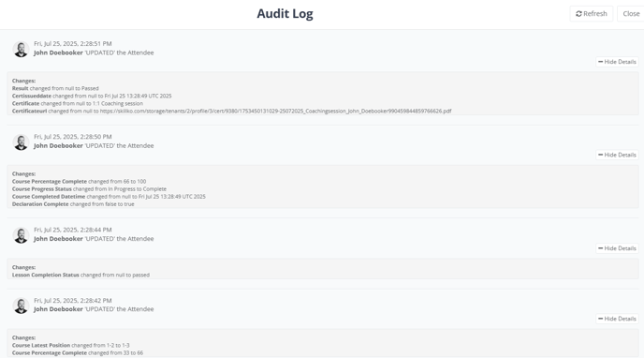Screen dimensions: 644x358
Task: Hide details for the 2:28:44 PM entry
Action: pos(617,248)
